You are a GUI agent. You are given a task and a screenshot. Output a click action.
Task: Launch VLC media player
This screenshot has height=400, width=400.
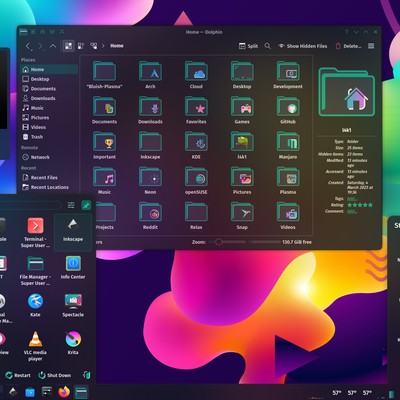[x=35, y=346]
